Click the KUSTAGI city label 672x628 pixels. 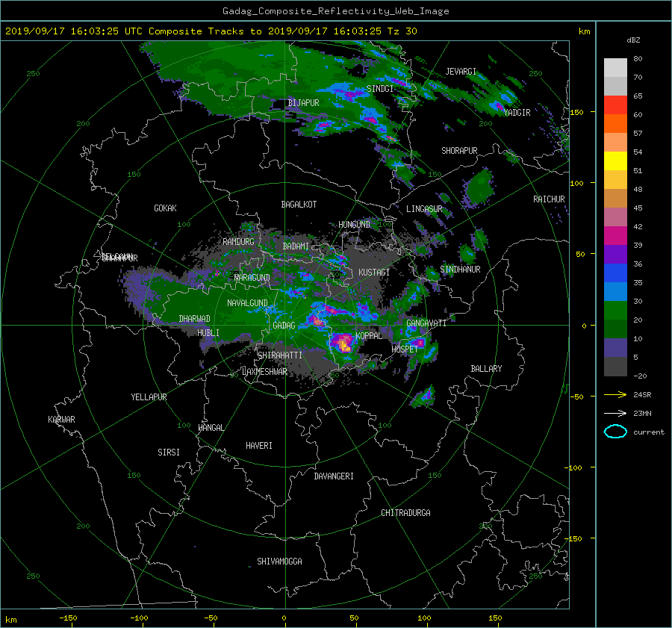click(x=374, y=273)
